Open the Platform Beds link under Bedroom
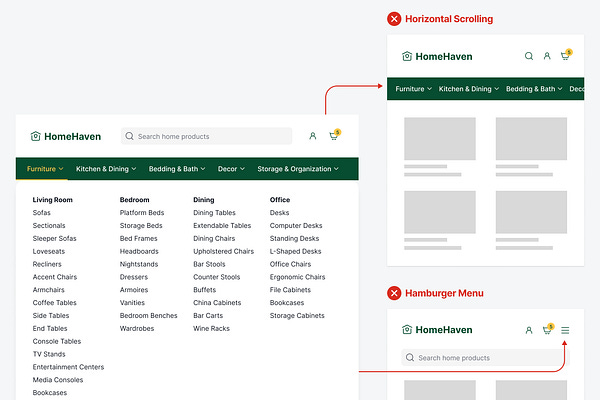The image size is (600, 400). click(142, 213)
